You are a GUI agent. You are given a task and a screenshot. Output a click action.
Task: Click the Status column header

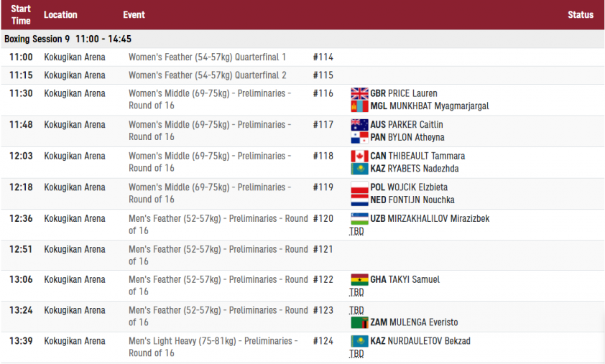click(580, 14)
